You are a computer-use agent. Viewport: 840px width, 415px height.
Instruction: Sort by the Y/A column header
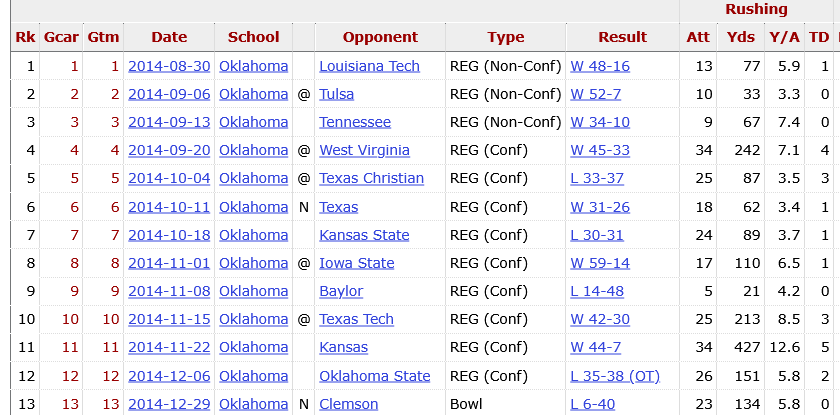tap(784, 37)
